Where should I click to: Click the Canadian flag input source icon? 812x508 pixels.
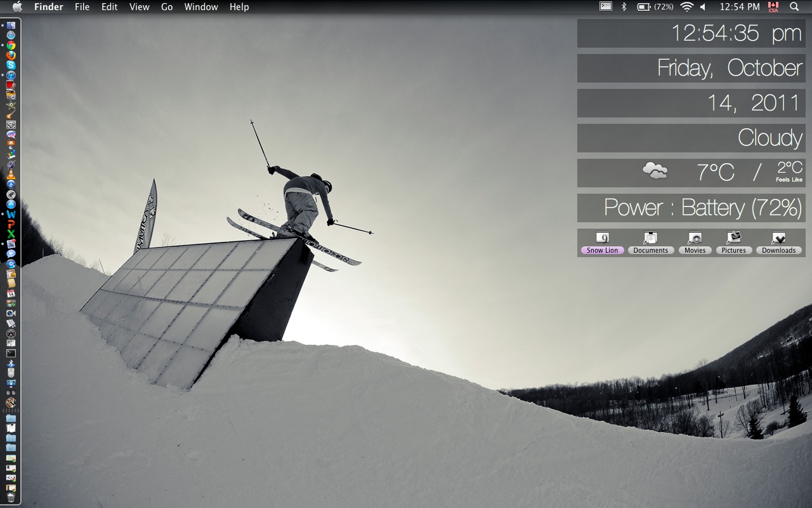[x=773, y=7]
